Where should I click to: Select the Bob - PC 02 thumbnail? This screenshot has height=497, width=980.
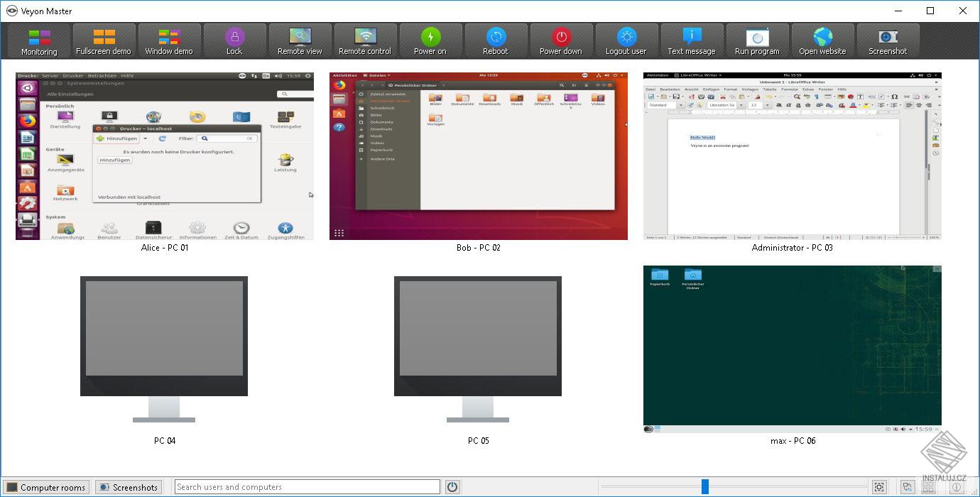pyautogui.click(x=478, y=156)
